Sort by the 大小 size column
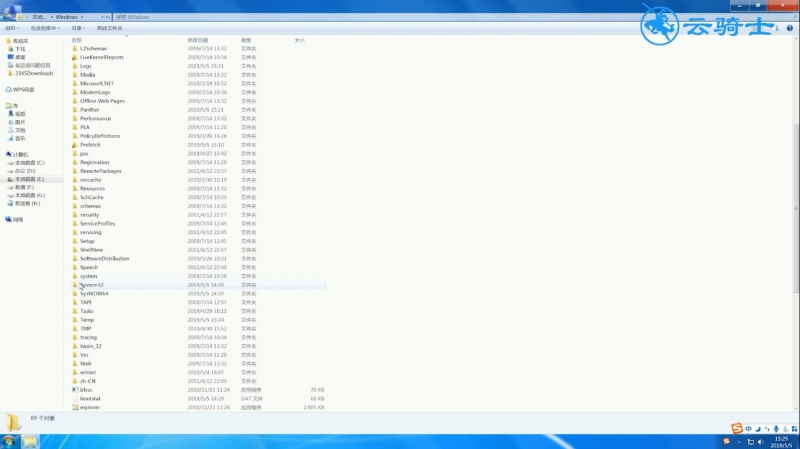800x449 pixels. tap(299, 40)
